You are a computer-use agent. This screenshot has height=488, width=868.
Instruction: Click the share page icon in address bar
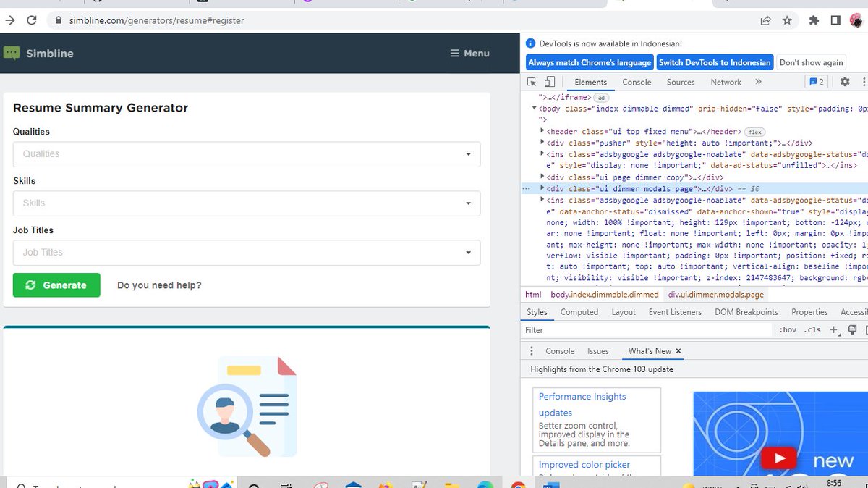tap(765, 20)
